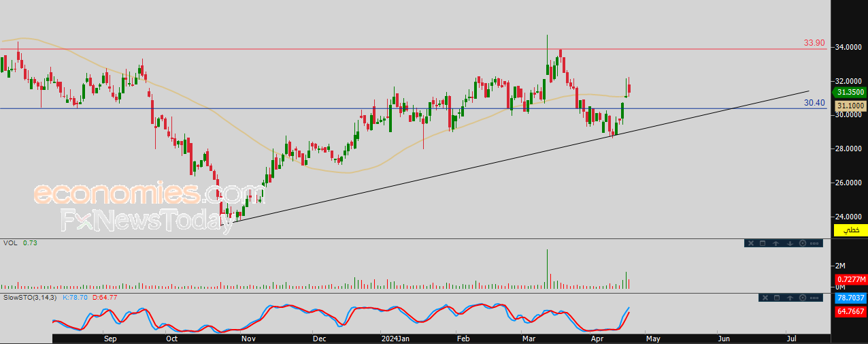Open SlowSTO indicator settings gear
Screen dimensions: 868x344
point(803,298)
